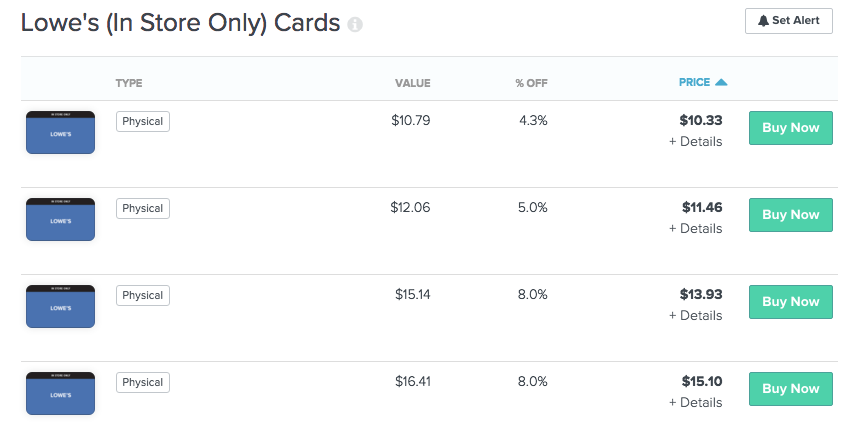
Task: Select the Physical tag on $10.79 card
Action: tap(142, 122)
